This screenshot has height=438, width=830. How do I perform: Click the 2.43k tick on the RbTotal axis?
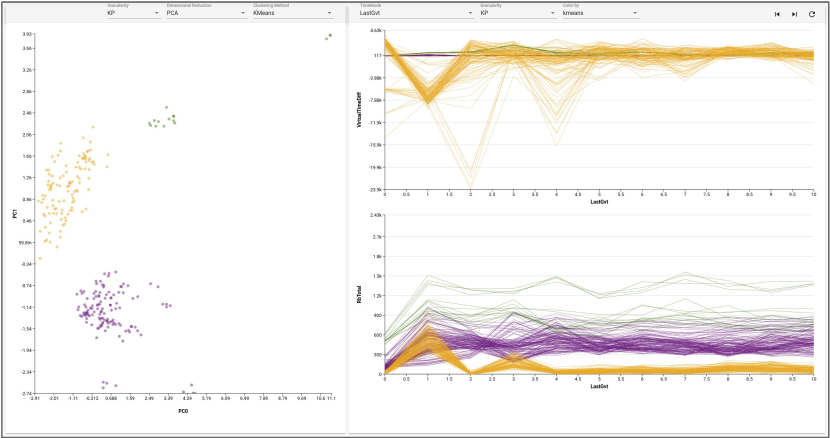(375, 216)
